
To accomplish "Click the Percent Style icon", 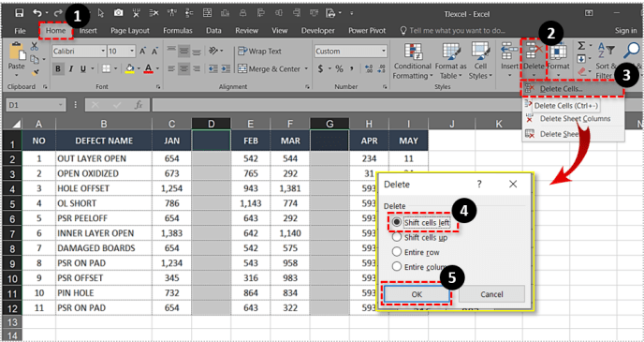I will click(x=339, y=68).
